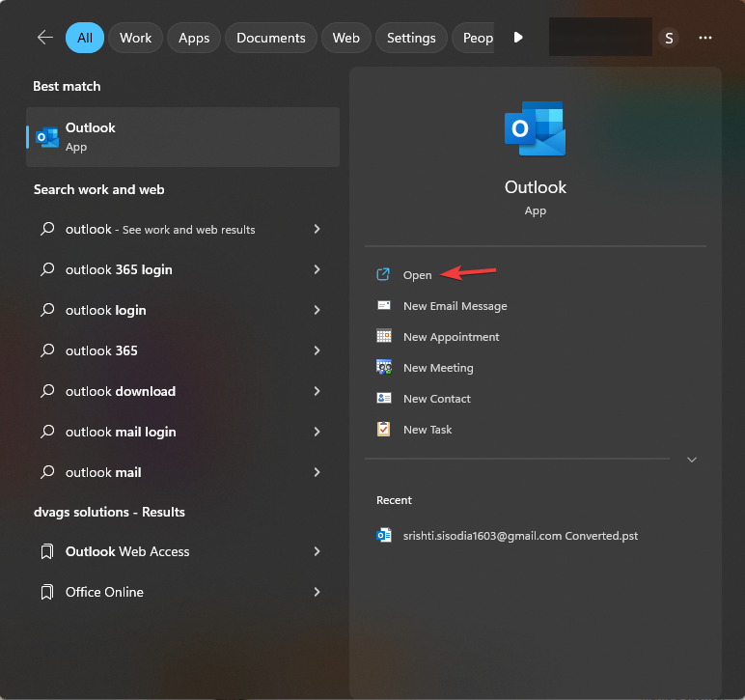Click the search icon beside 'outlook download'
This screenshot has height=700, width=745.
47,391
